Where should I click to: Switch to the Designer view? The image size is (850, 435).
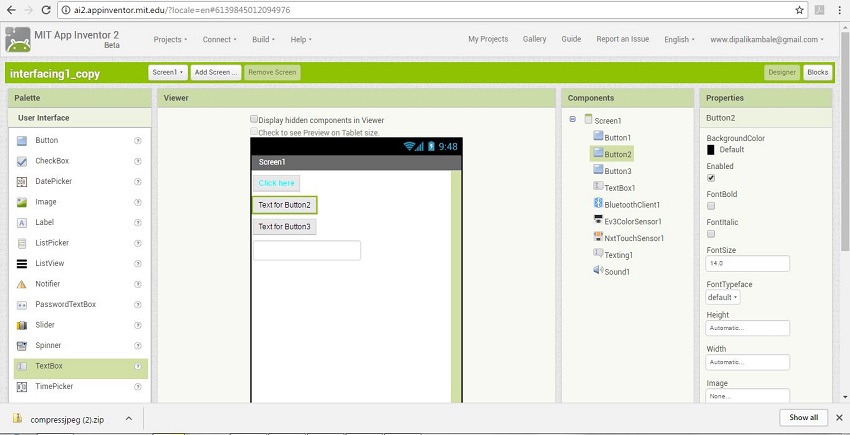782,73
